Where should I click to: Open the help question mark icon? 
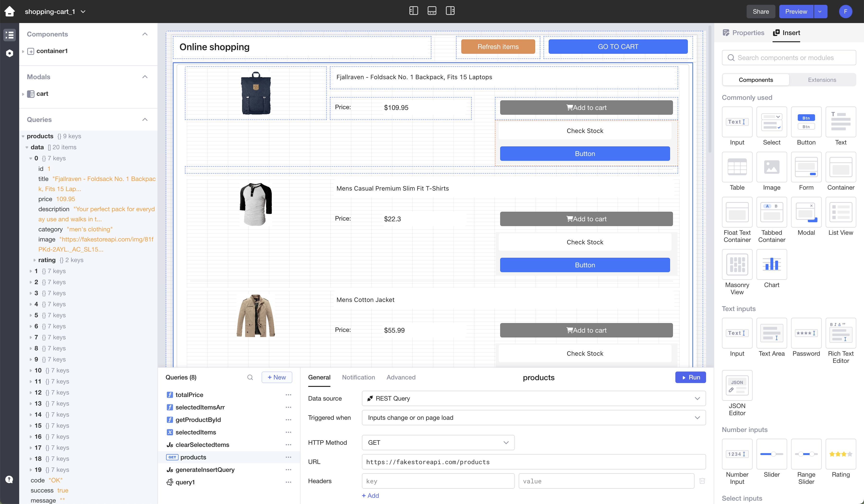tap(9, 479)
